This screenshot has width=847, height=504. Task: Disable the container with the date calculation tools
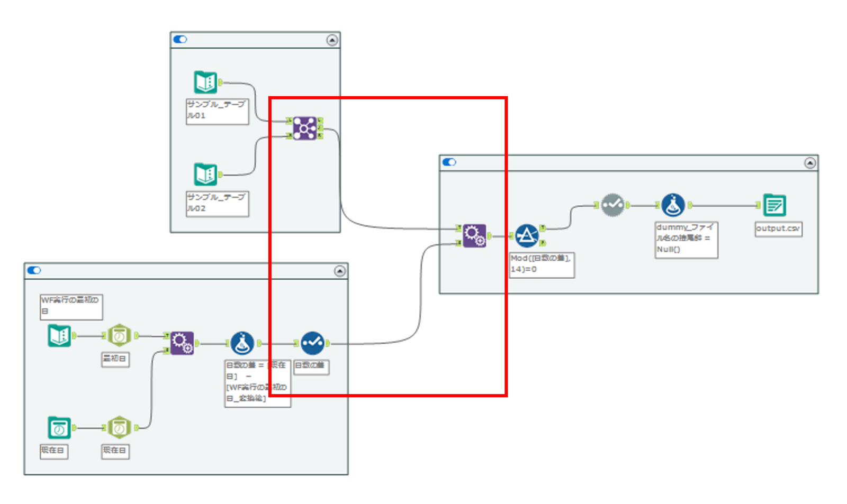[x=34, y=270]
